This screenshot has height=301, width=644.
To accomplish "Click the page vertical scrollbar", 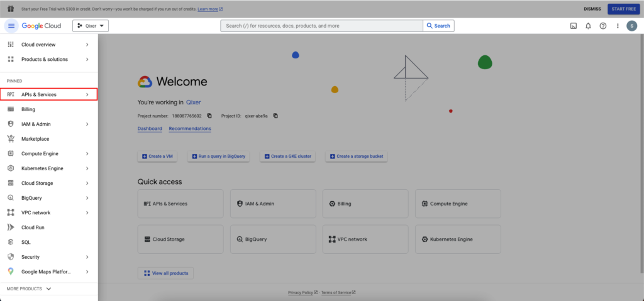I will coord(641,154).
